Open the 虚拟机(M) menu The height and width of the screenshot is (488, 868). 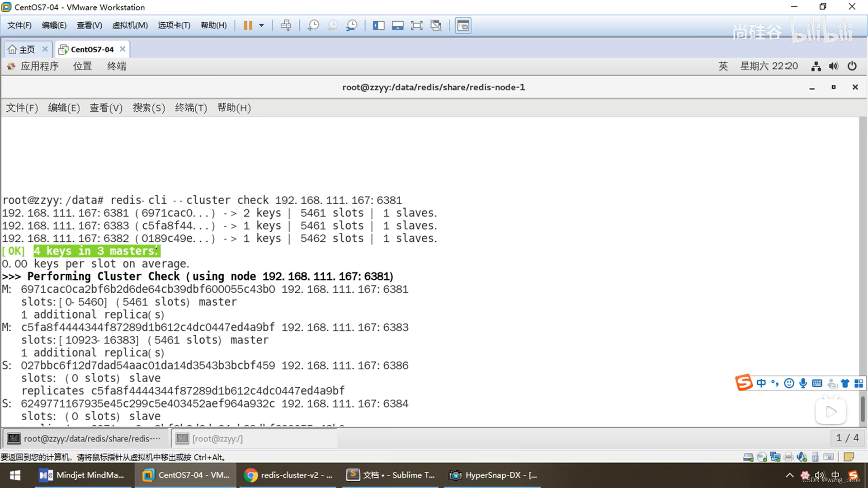click(130, 25)
